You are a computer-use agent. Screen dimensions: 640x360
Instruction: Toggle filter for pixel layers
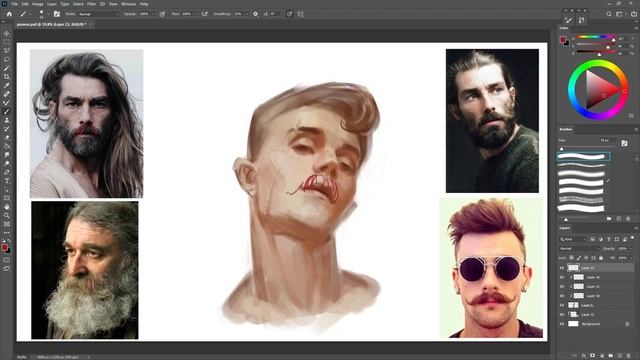[x=593, y=239]
